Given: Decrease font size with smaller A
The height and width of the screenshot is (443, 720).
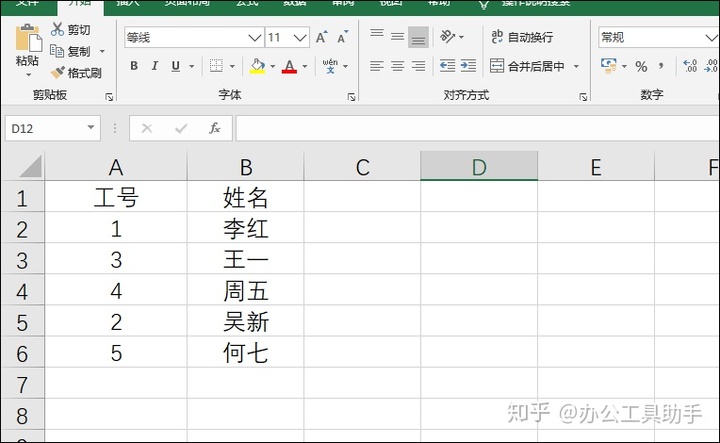Looking at the screenshot, I should click(x=343, y=37).
